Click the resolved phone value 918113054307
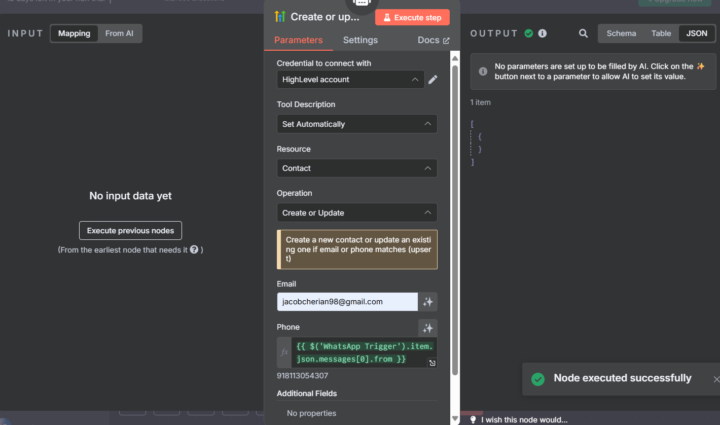720x425 pixels. [x=302, y=375]
